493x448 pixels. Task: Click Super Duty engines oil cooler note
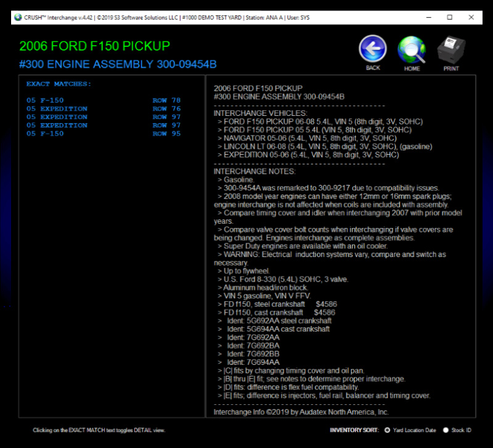(x=303, y=246)
